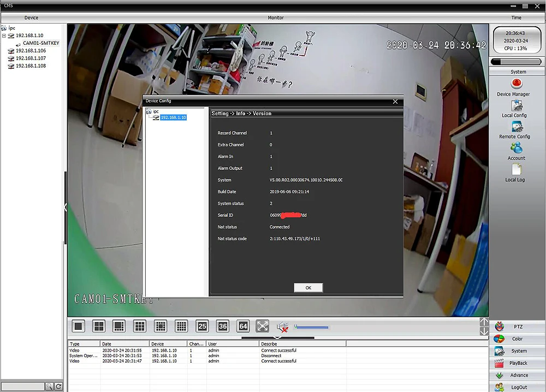The image size is (546, 392).
Task: Select the four-view grid layout
Action: [x=99, y=326]
